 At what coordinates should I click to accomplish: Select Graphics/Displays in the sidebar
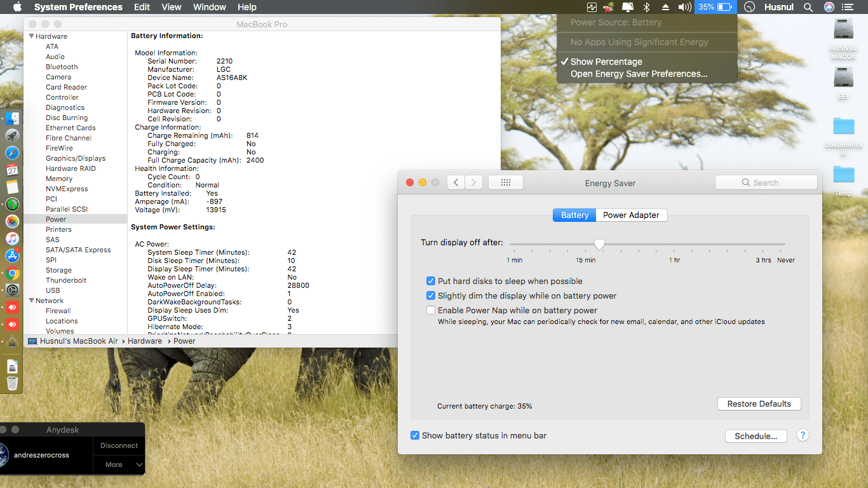[76, 158]
